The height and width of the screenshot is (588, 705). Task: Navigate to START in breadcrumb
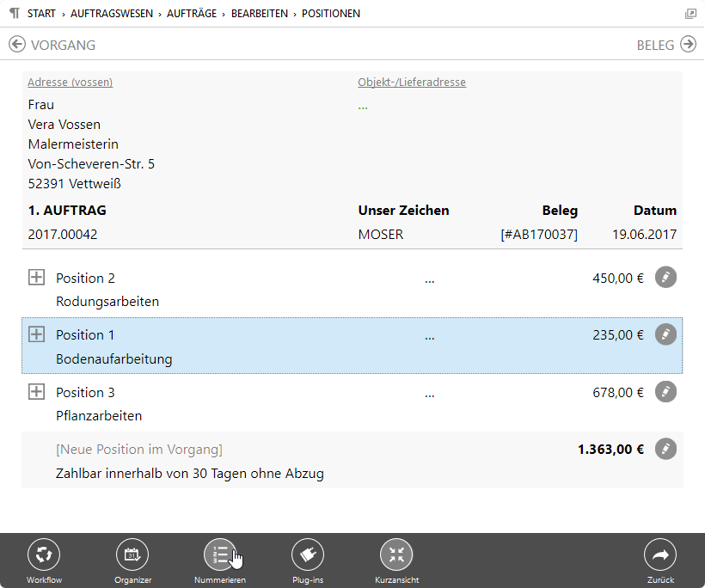coord(42,14)
